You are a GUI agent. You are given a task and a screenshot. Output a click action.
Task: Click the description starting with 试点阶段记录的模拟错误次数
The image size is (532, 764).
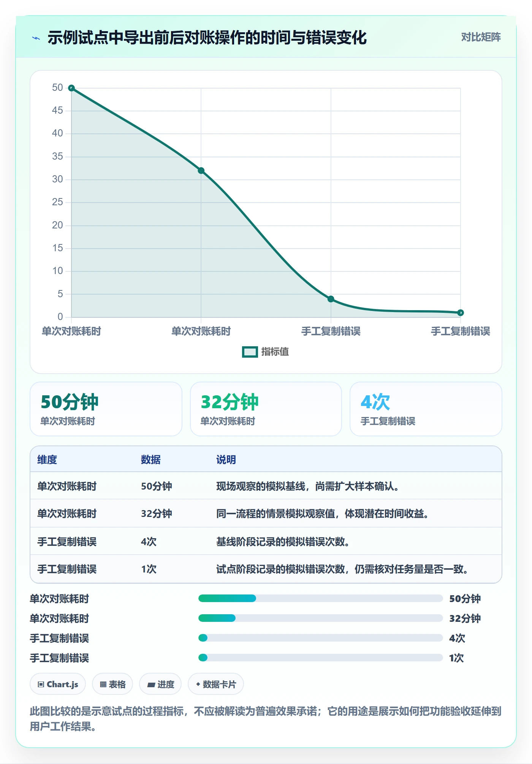pyautogui.click(x=342, y=569)
